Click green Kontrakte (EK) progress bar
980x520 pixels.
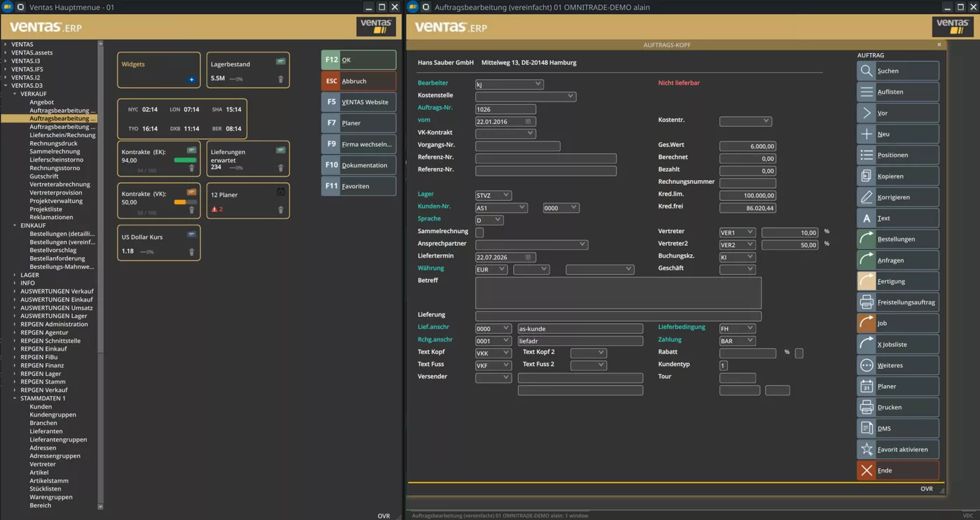tap(185, 160)
